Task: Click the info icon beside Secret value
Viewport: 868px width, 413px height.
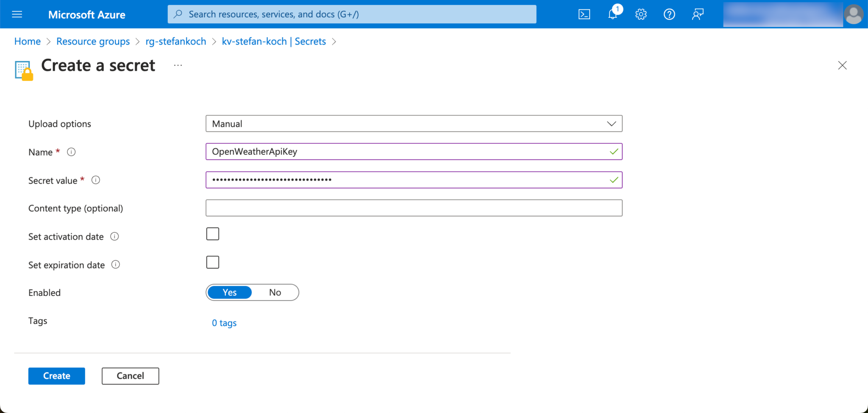Action: click(x=96, y=180)
